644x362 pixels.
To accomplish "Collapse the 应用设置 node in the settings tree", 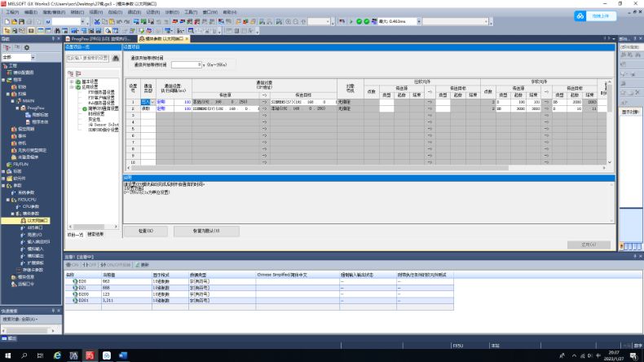I will (72, 87).
